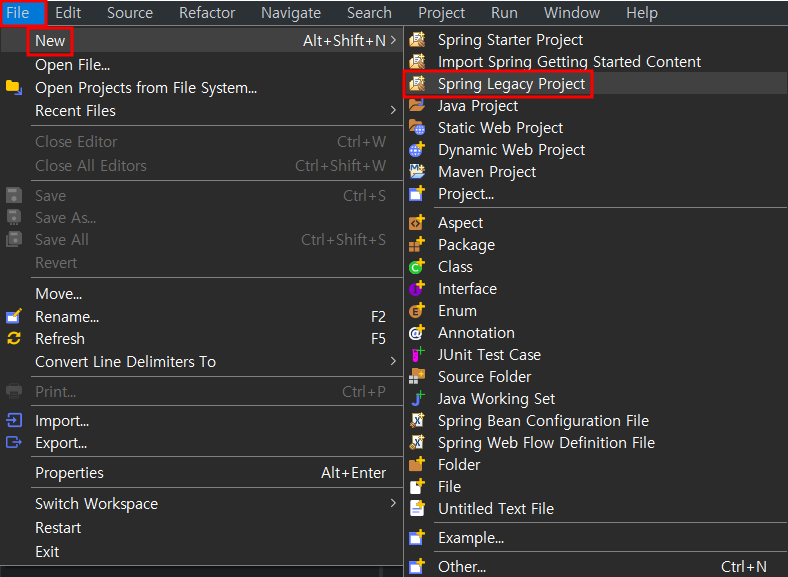Click the Dynamic Web Project globe icon
Image resolution: width=788 pixels, height=577 pixels.
click(417, 150)
